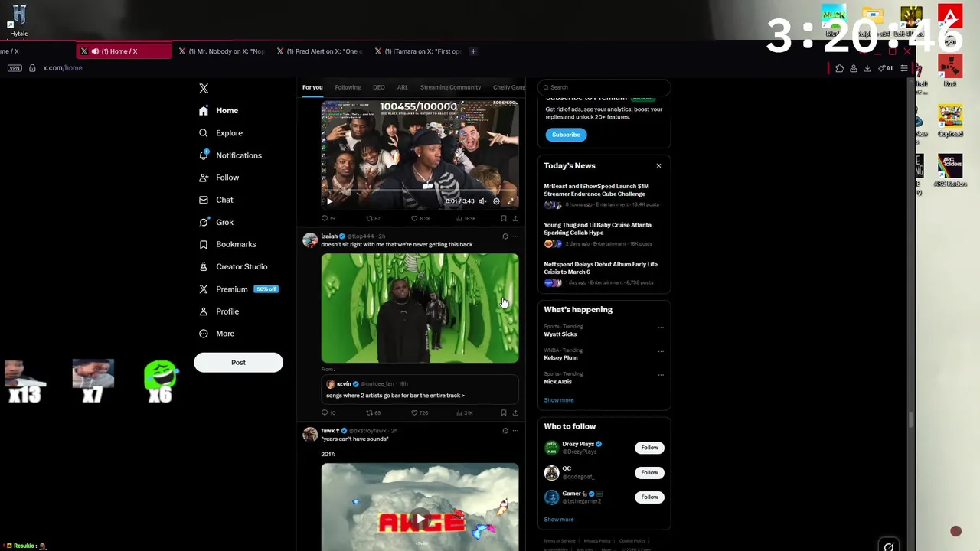Open trending topic Kelsey Plum

[560, 358]
